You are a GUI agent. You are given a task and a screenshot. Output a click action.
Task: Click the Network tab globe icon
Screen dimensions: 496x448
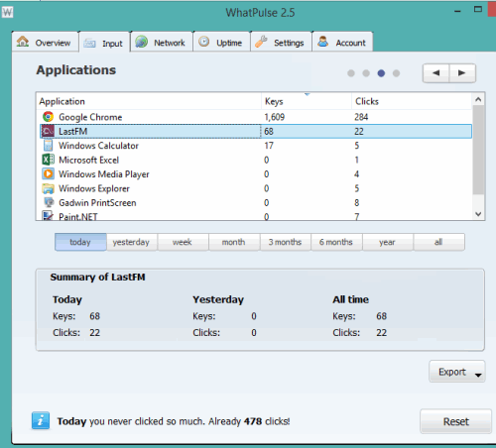click(x=142, y=42)
